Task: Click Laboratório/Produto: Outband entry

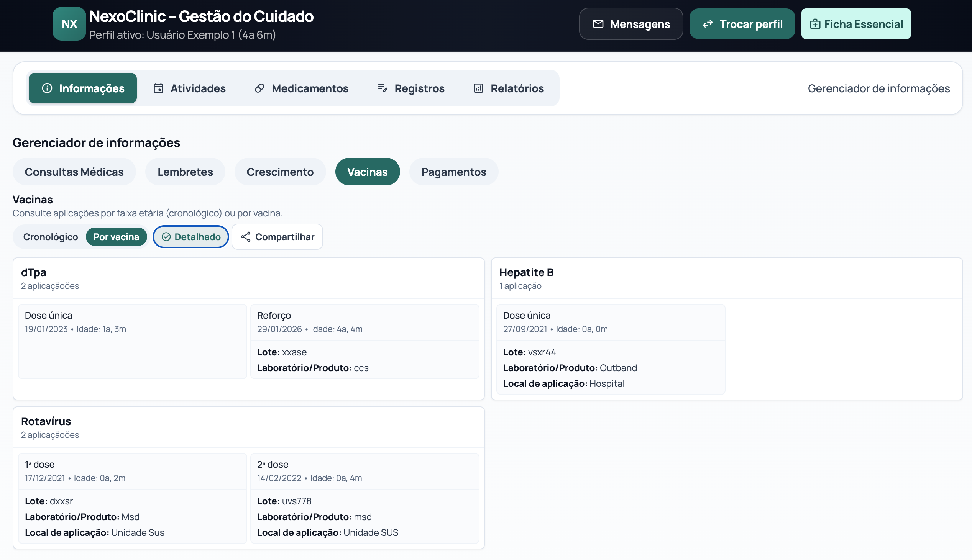Action: [570, 368]
